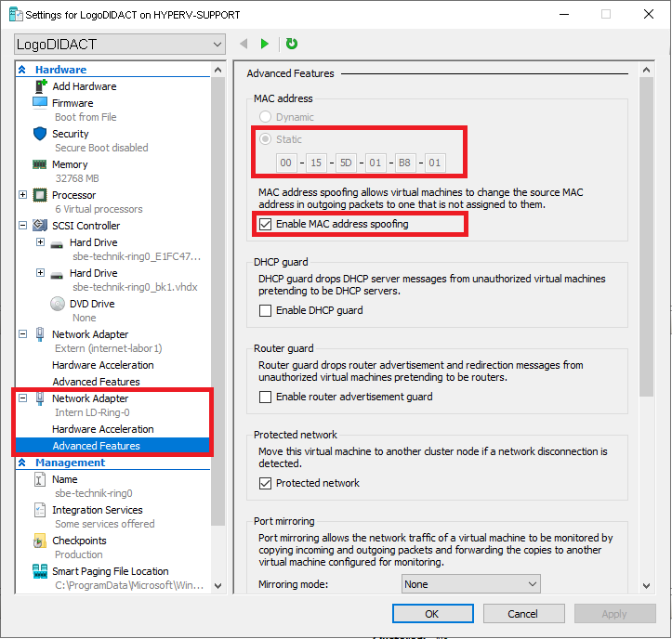Click the Integration Services icon
This screenshot has width=672, height=639.
click(x=40, y=510)
